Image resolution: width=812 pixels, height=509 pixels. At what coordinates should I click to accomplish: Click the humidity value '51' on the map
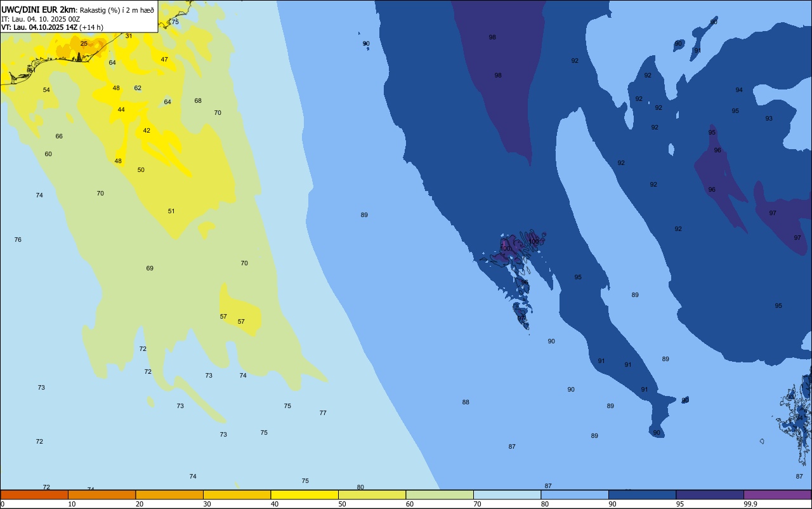[x=171, y=211]
